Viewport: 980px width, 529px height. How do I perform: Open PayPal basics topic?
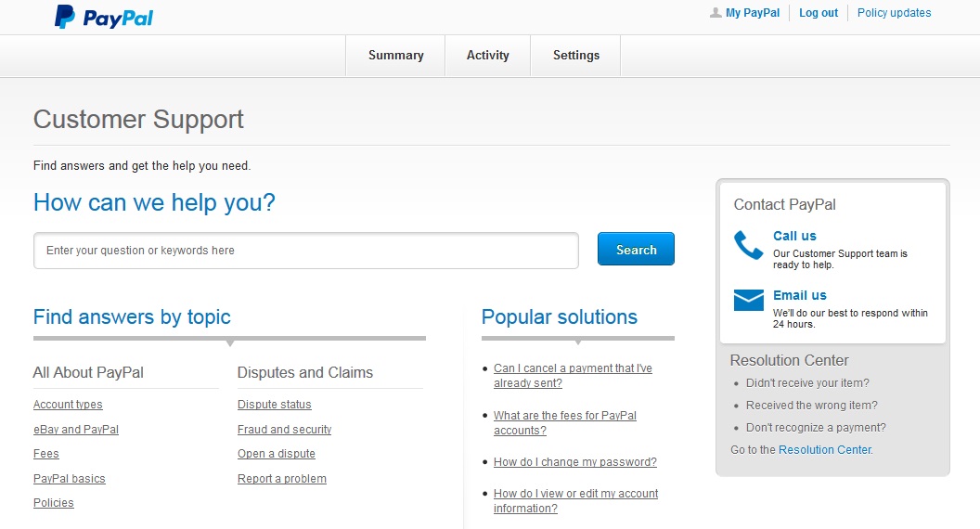pyautogui.click(x=70, y=479)
